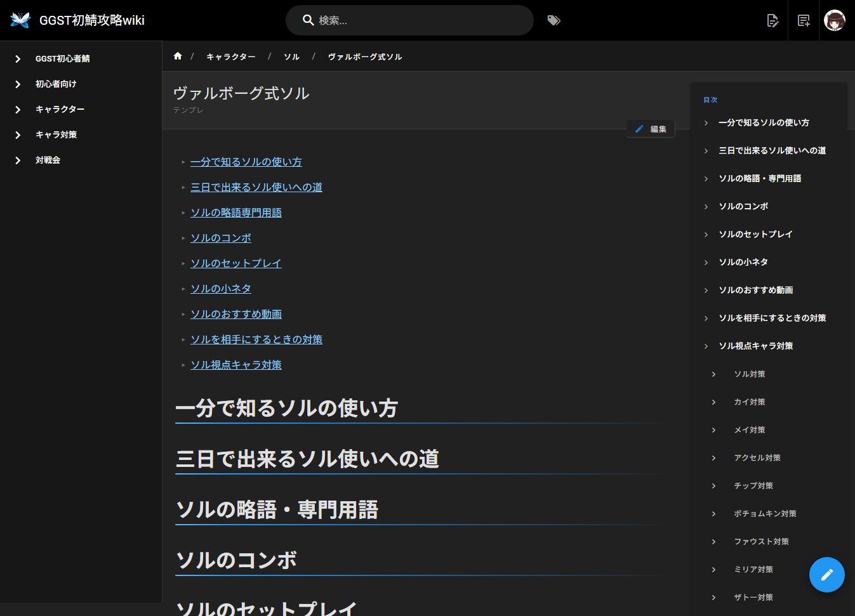The height and width of the screenshot is (616, 855).
Task: Expand 対戦会 in the left sidebar
Action: pos(81,160)
